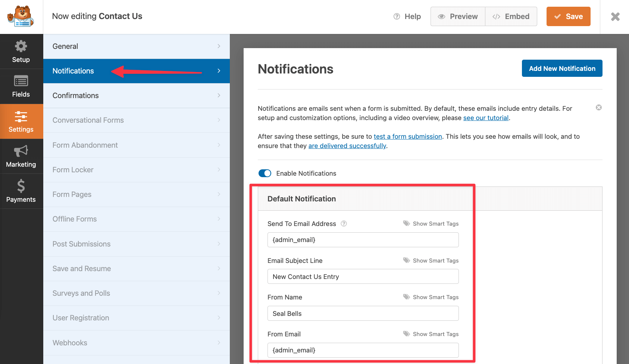This screenshot has height=364, width=629.
Task: Show Smart Tags for Email Subject Line
Action: coord(431,260)
